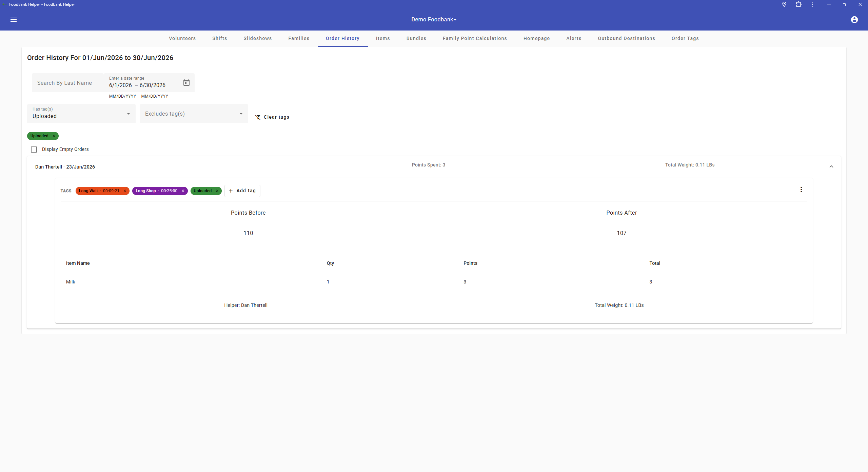
Task: Click the Milk item row name
Action: point(71,282)
